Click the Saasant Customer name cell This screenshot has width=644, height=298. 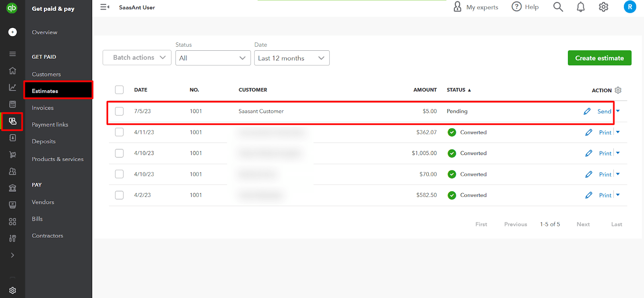(261, 111)
